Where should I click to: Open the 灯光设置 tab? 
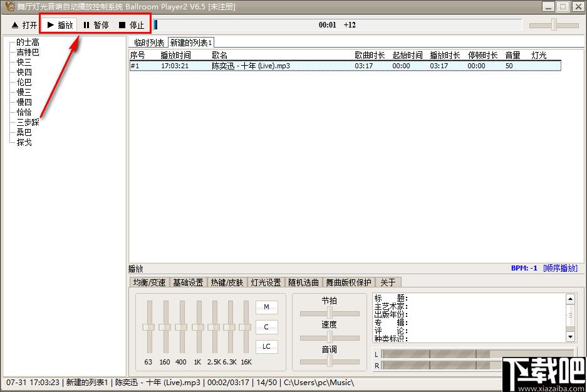tap(266, 282)
